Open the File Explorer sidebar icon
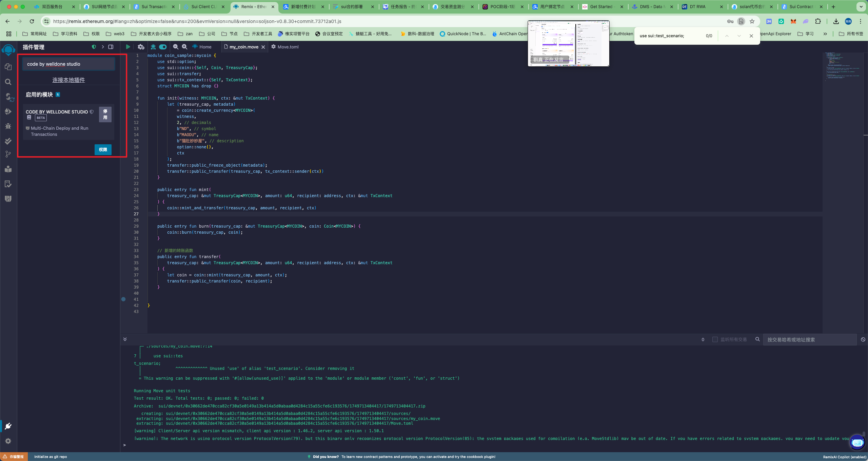The width and height of the screenshot is (868, 461). (8, 67)
